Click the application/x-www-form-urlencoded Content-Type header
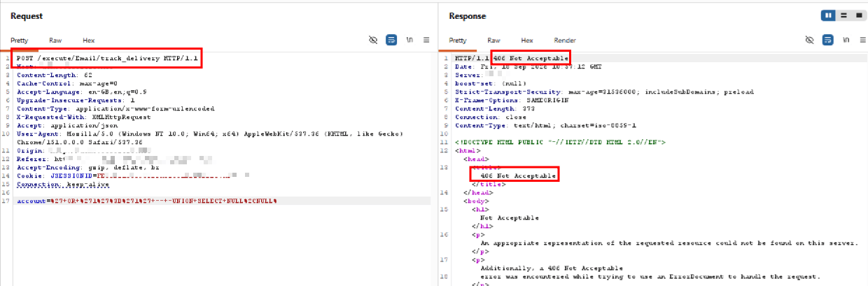Viewport: 868px width, 286px height. [x=115, y=109]
